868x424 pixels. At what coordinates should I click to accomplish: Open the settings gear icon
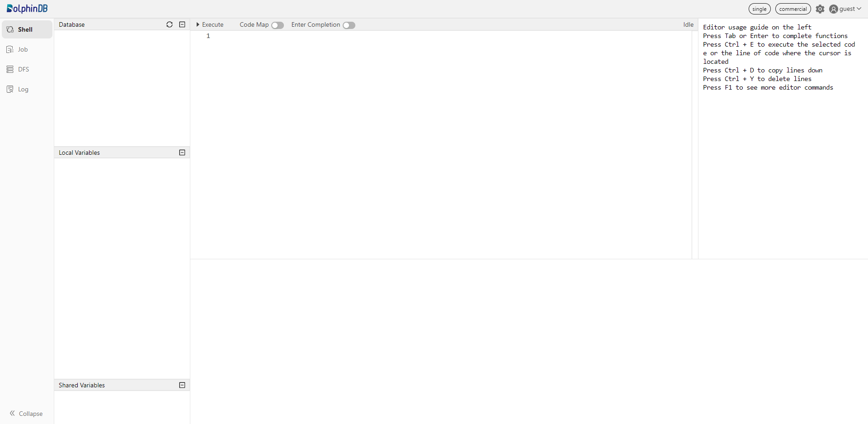click(820, 9)
